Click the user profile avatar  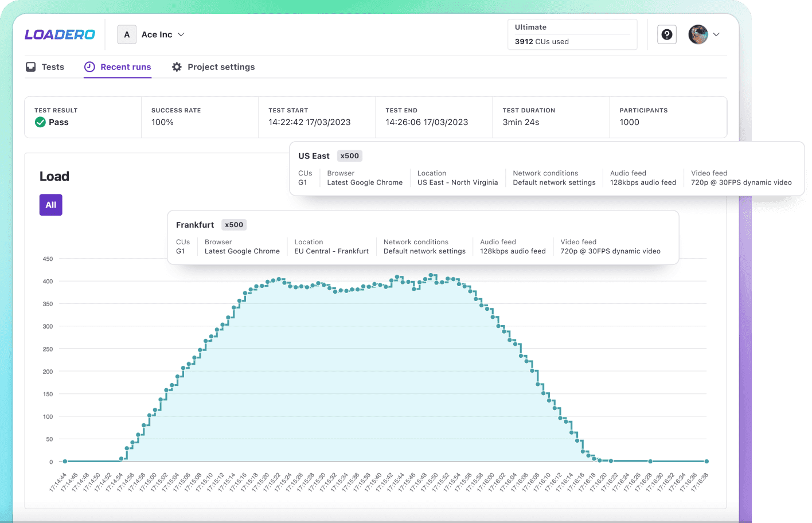pyautogui.click(x=698, y=34)
